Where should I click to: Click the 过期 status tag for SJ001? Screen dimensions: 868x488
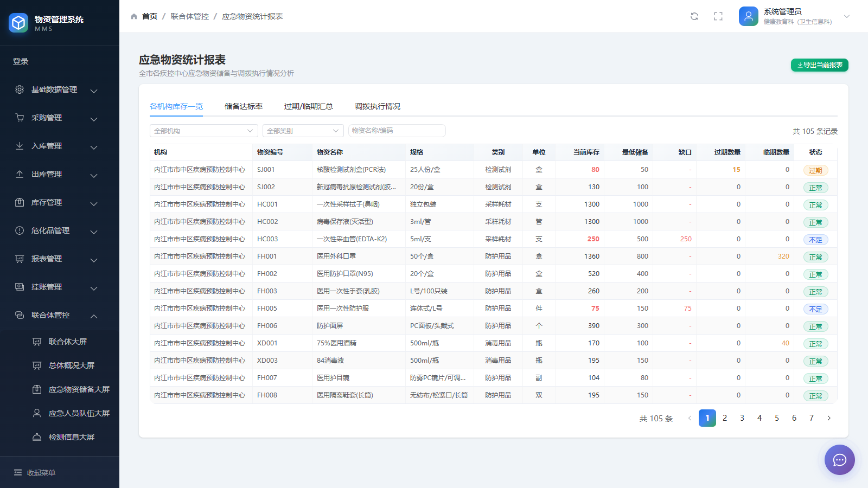point(815,170)
